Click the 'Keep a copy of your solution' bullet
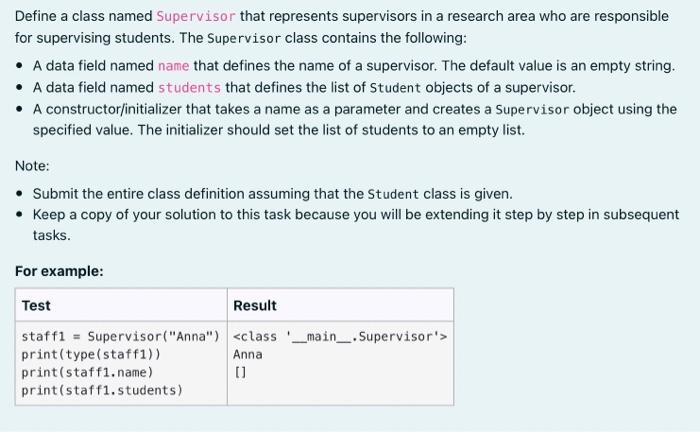The width and height of the screenshot is (700, 432). click(356, 225)
